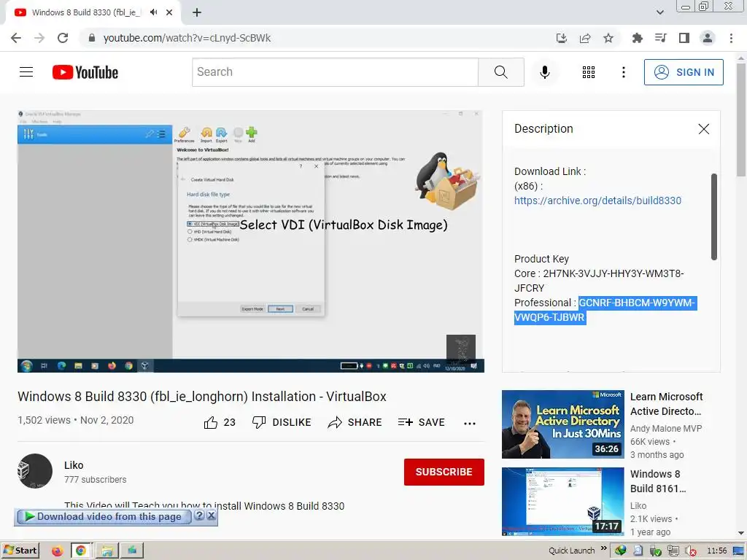Share this page icon in address bar
Image resolution: width=747 pixels, height=560 pixels.
(x=585, y=38)
